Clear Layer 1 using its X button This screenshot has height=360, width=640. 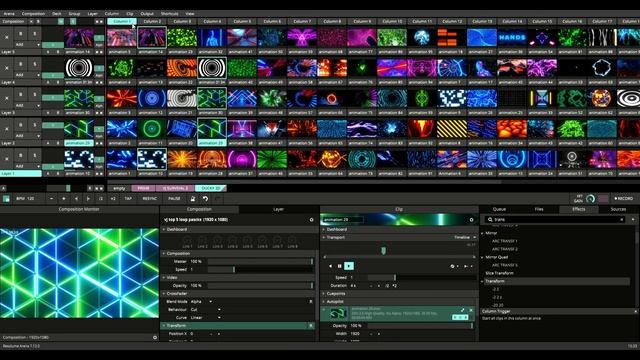7,159
